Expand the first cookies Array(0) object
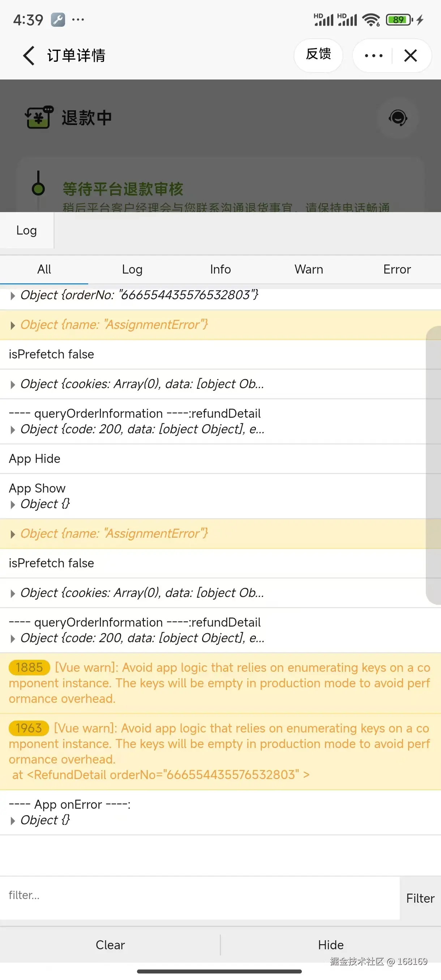 [x=13, y=384]
